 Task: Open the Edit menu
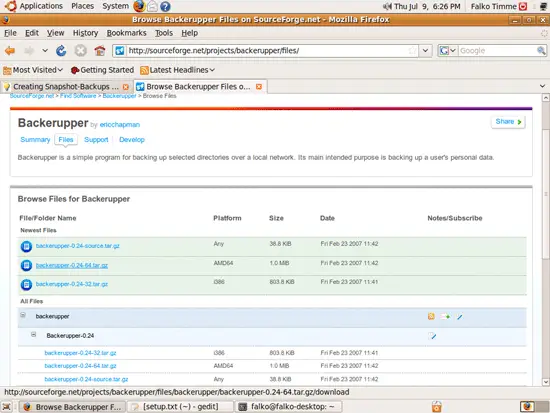(x=32, y=33)
